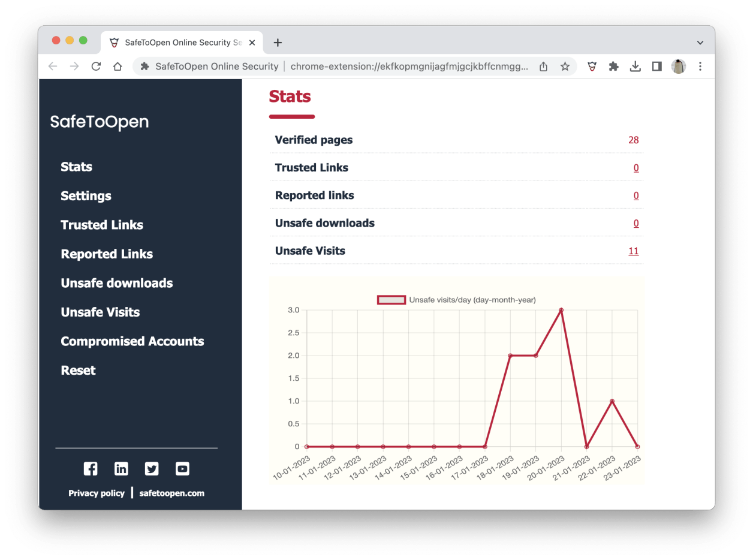Click the Unsafe Visits row label

click(x=310, y=251)
